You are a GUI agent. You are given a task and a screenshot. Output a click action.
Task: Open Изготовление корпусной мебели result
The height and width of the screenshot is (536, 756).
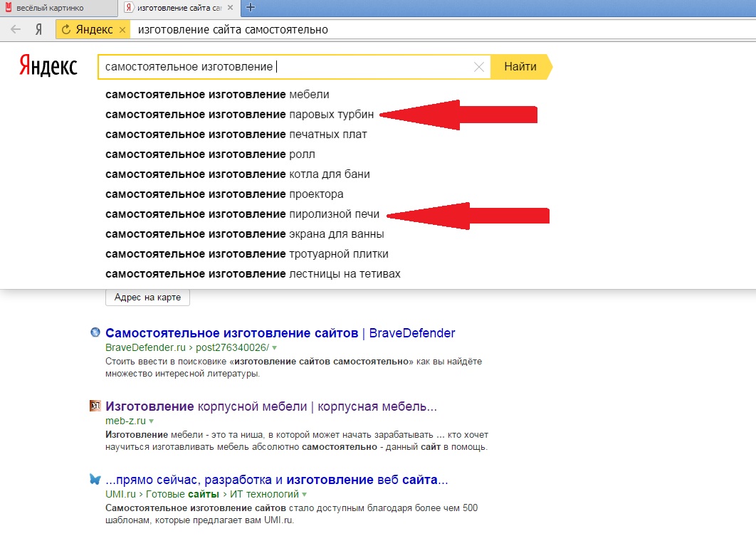pos(271,406)
